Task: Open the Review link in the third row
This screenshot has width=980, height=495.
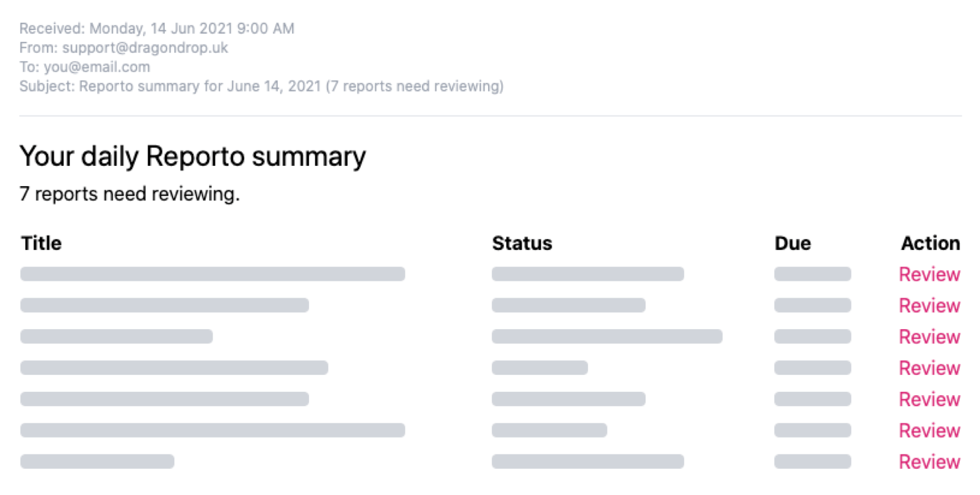Action: coord(930,337)
